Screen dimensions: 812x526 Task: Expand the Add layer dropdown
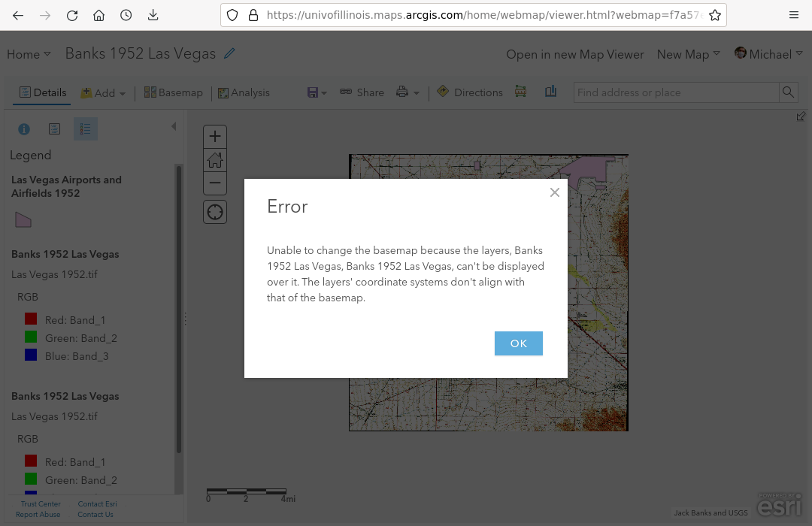[104, 92]
